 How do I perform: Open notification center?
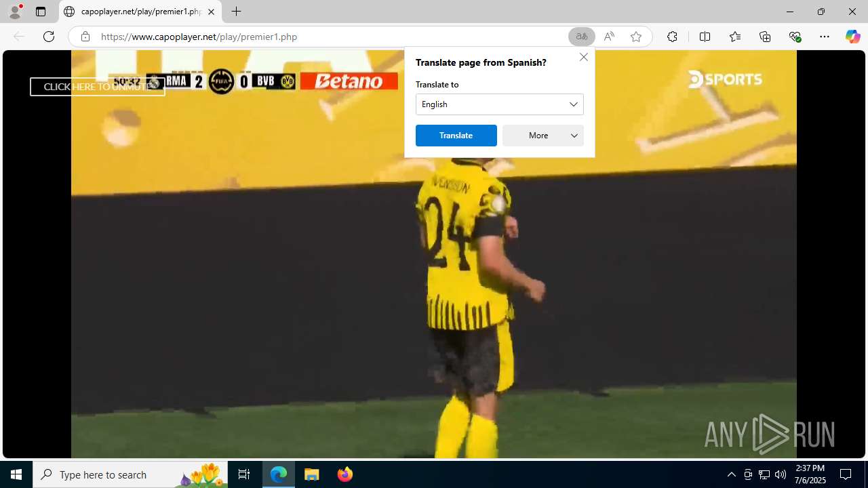pos(846,474)
